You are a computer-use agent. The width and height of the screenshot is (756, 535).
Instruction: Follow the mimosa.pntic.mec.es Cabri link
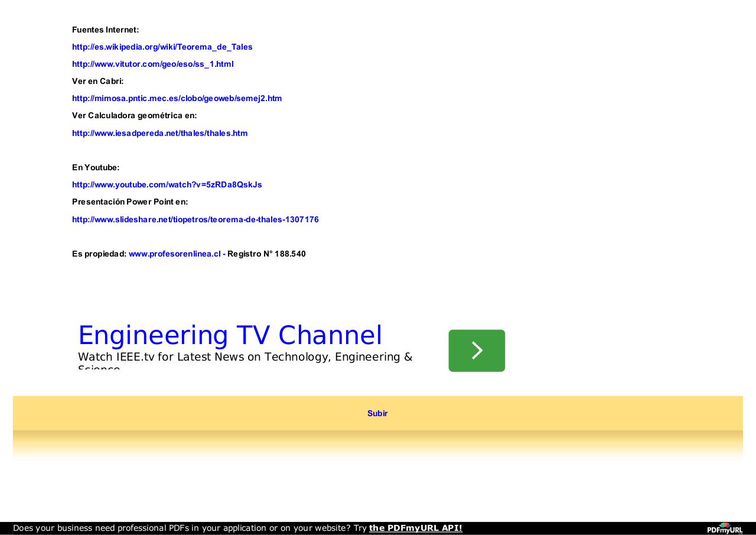[177, 98]
